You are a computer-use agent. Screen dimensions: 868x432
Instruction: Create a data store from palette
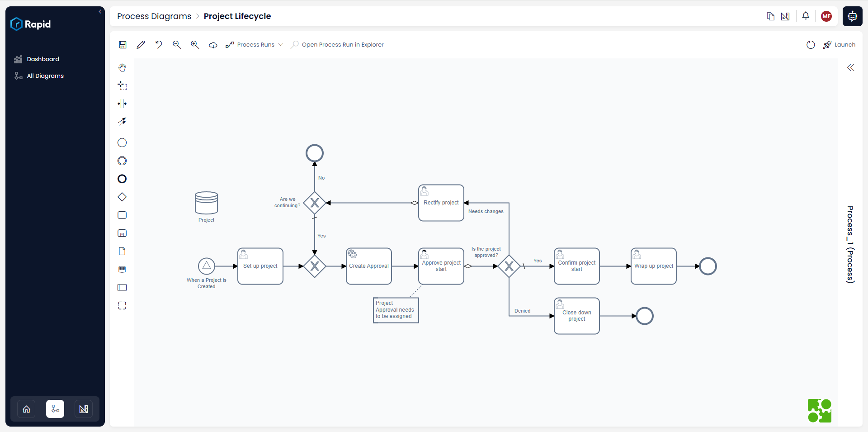pos(122,270)
